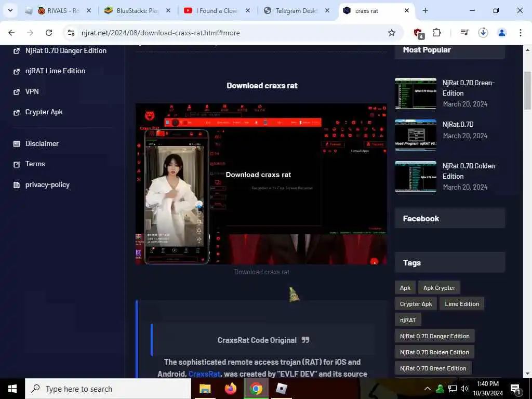Image resolution: width=532 pixels, height=399 pixels.
Task: Switch to the RIVALS Roblox tab
Action: click(x=59, y=10)
